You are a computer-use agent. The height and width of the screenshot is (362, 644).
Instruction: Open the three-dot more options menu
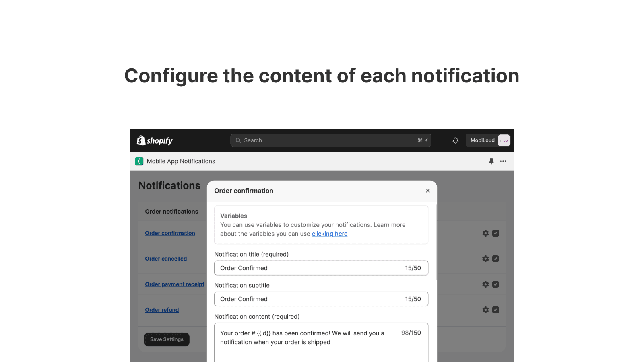[x=503, y=161]
